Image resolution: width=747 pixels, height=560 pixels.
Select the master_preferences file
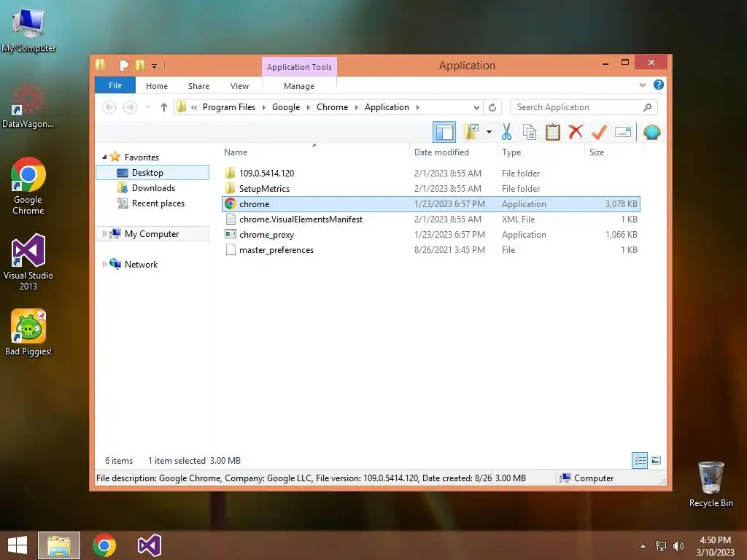pos(431,250)
